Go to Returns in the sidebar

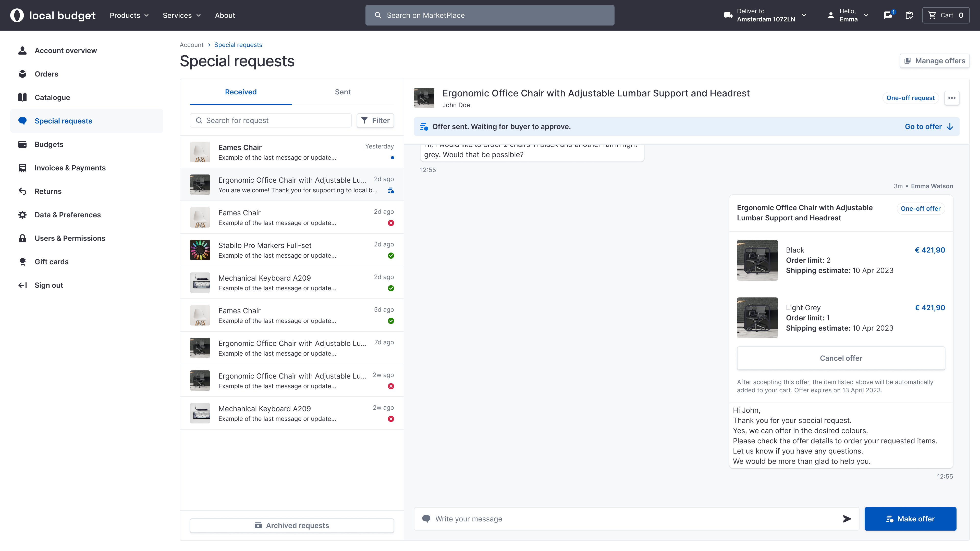coord(48,191)
